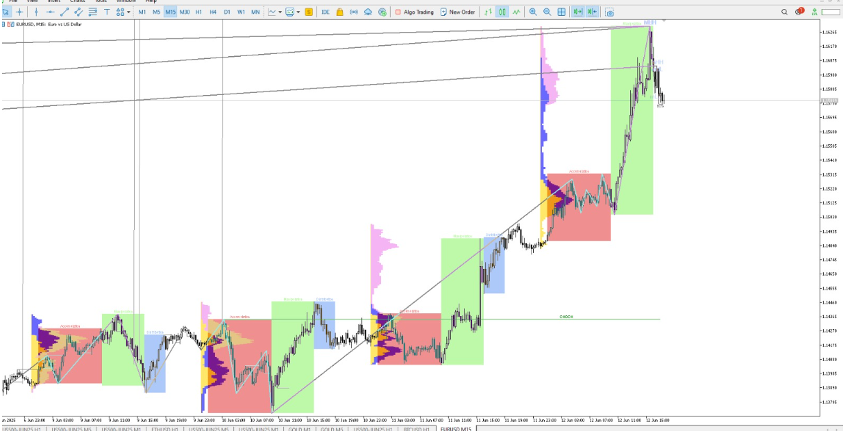Pick the vertical line drawing tool
This screenshot has width=848, height=431.
(36, 12)
